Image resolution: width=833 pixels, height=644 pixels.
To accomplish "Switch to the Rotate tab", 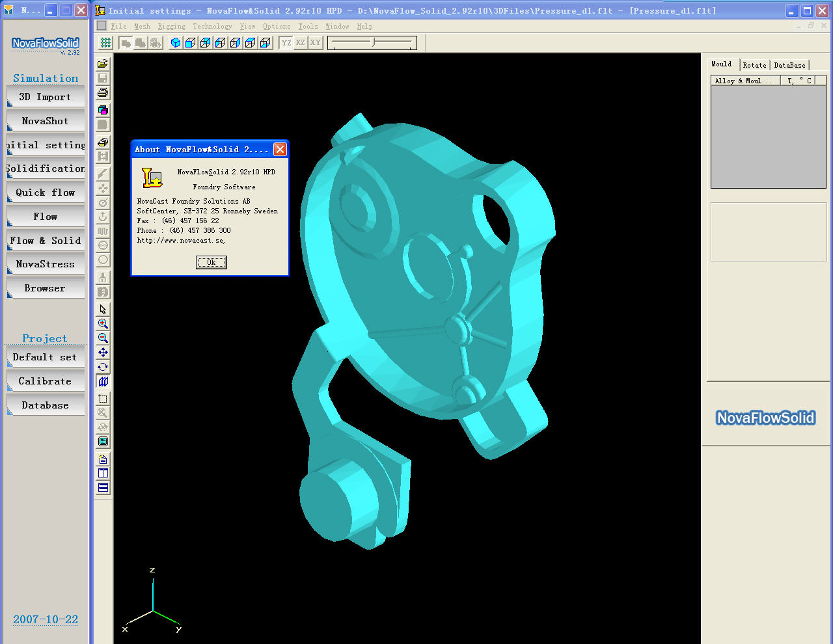I will click(754, 65).
